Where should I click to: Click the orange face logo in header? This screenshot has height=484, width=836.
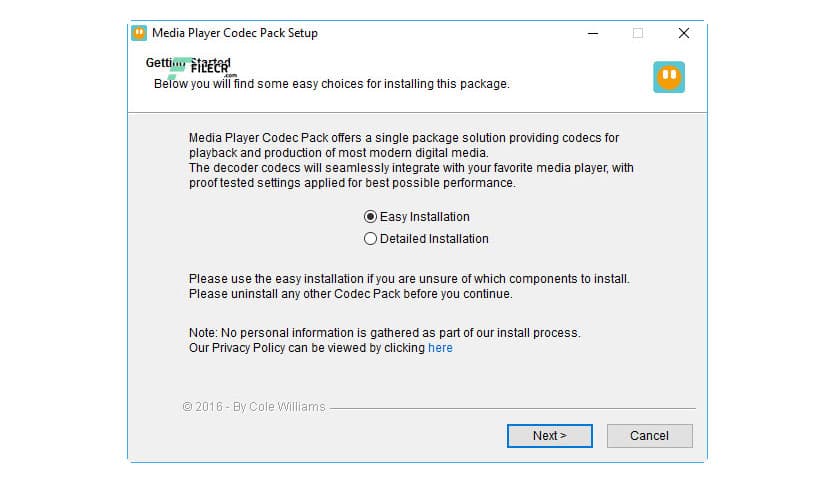pyautogui.click(x=668, y=77)
